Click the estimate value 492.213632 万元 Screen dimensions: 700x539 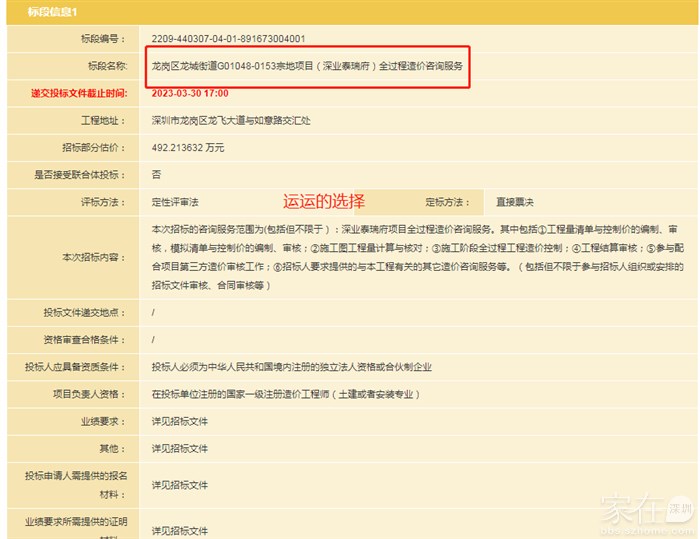tap(188, 147)
